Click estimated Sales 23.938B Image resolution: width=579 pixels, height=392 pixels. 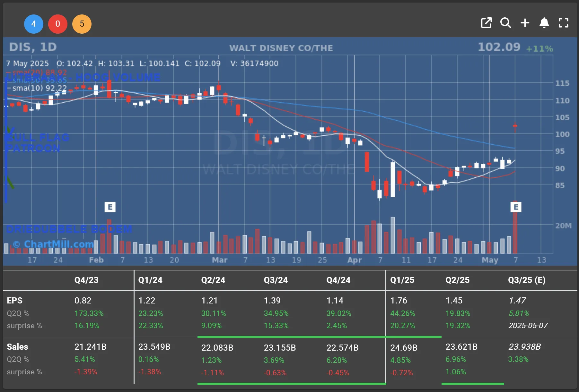[524, 347]
